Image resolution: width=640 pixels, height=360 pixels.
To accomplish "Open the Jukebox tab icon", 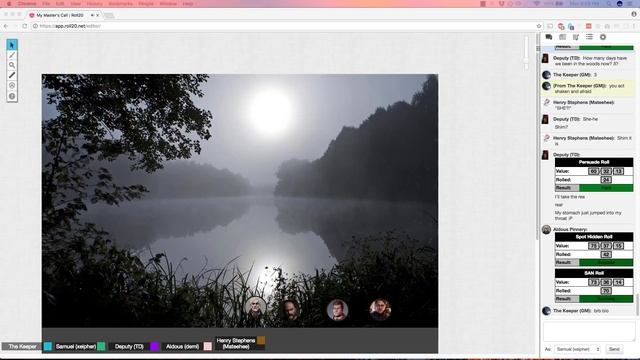I will tap(576, 37).
